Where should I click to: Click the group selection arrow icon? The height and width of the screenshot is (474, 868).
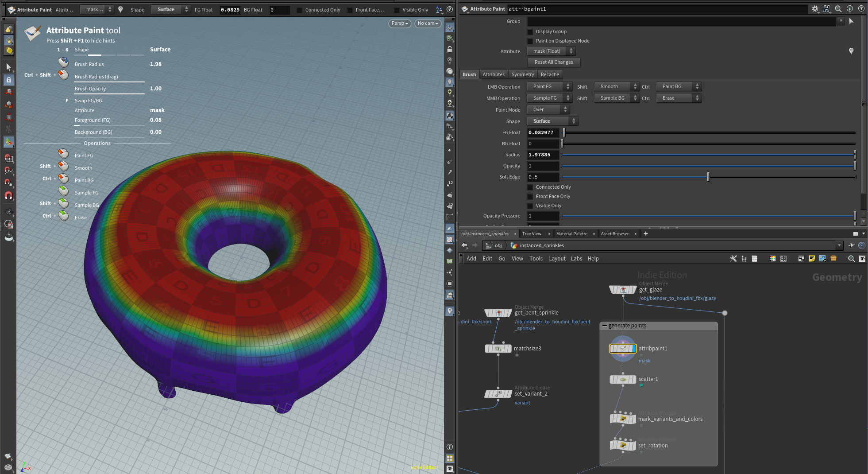(x=851, y=21)
